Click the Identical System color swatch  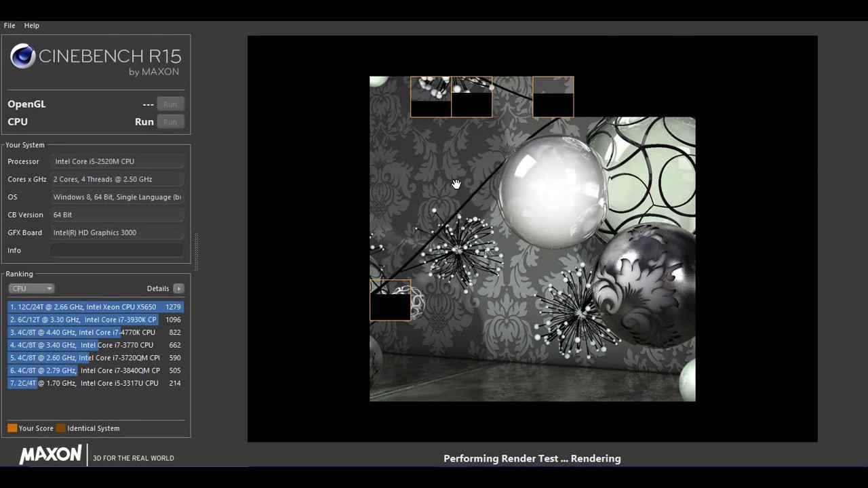tap(60, 428)
